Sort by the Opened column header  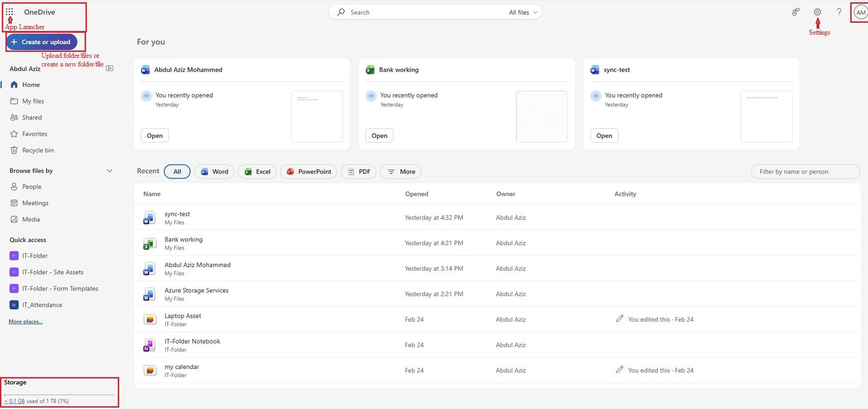coord(417,194)
